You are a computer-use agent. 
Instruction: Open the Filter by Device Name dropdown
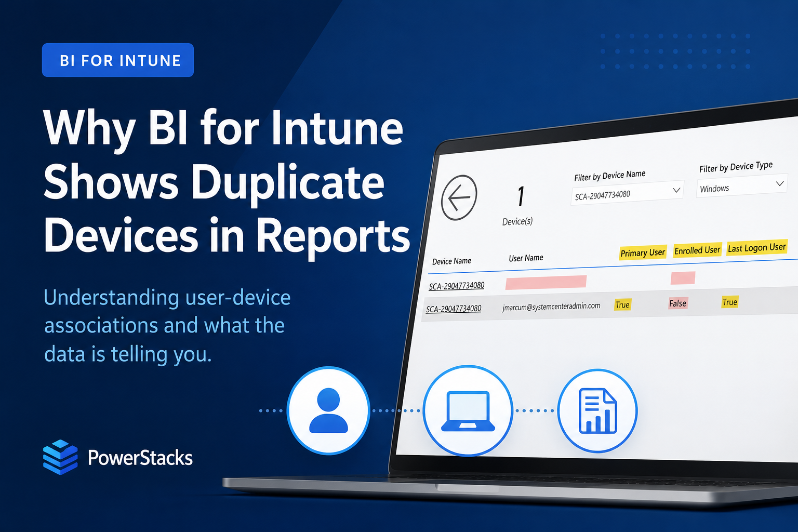[x=627, y=193]
